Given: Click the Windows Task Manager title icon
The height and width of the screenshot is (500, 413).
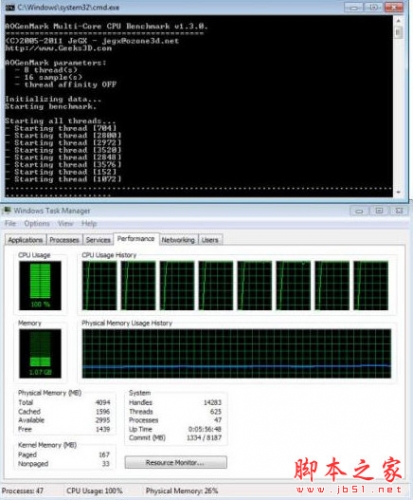Looking at the screenshot, I should pos(6,210).
